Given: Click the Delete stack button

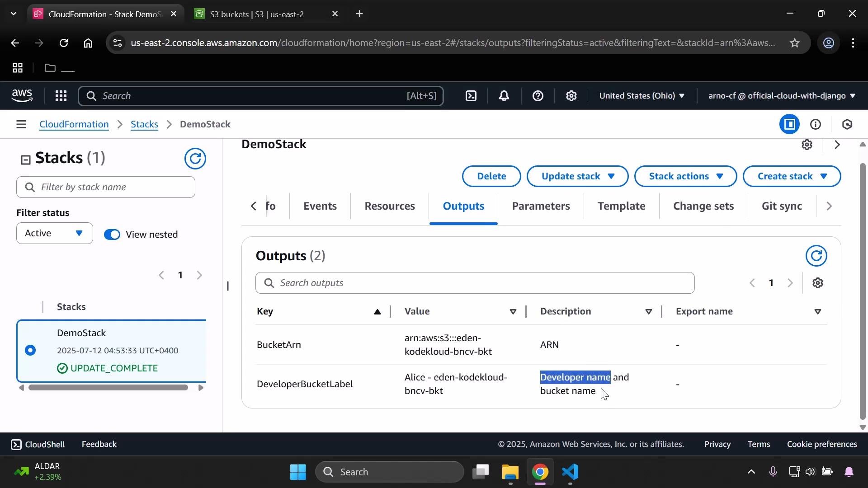Looking at the screenshot, I should (x=491, y=176).
